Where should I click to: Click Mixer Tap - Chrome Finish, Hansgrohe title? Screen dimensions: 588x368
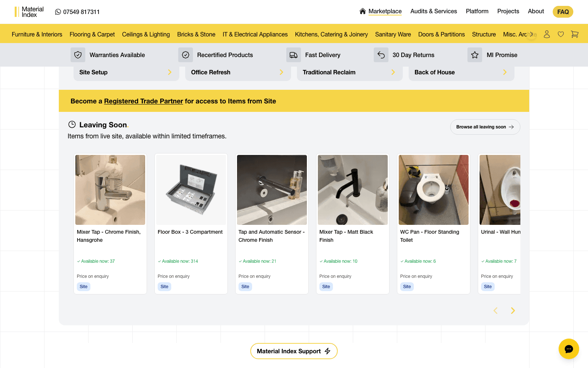pos(109,236)
